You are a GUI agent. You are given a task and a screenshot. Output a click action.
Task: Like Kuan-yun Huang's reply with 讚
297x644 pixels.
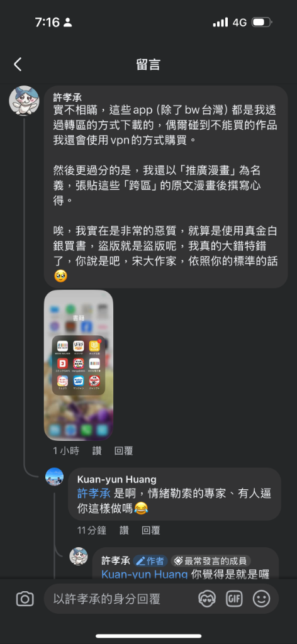[x=124, y=530]
